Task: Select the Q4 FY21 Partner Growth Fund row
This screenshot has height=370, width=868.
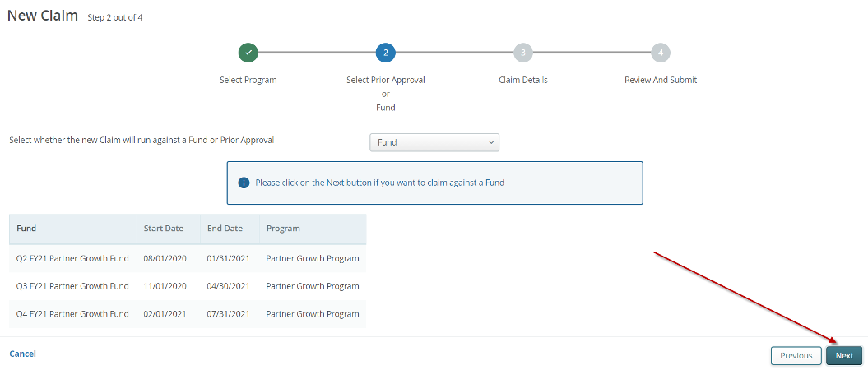Action: click(x=72, y=314)
